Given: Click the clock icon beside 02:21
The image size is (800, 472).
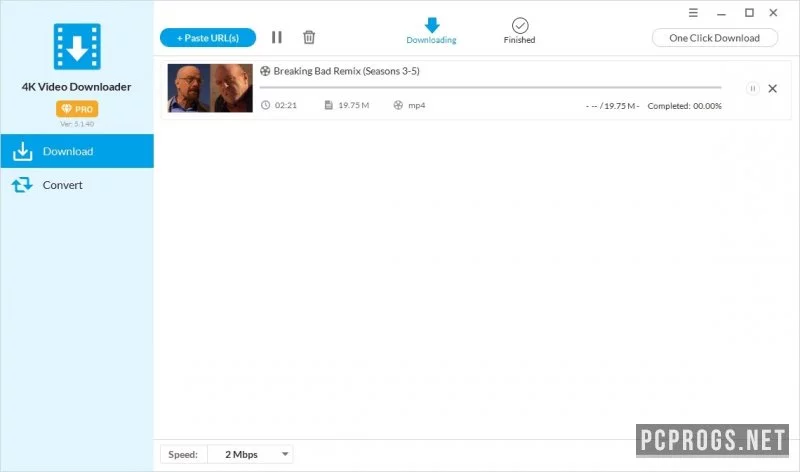Looking at the screenshot, I should (265, 105).
